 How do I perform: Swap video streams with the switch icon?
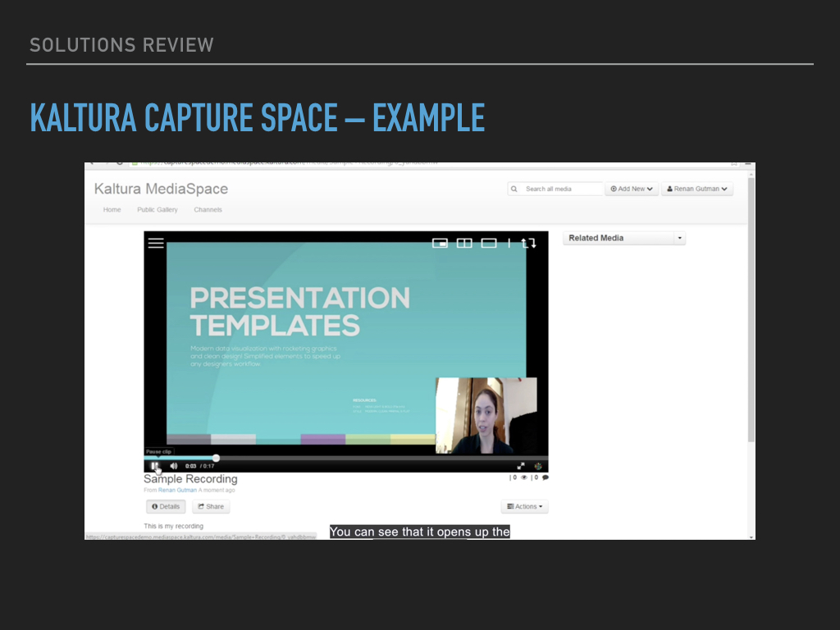coord(528,243)
